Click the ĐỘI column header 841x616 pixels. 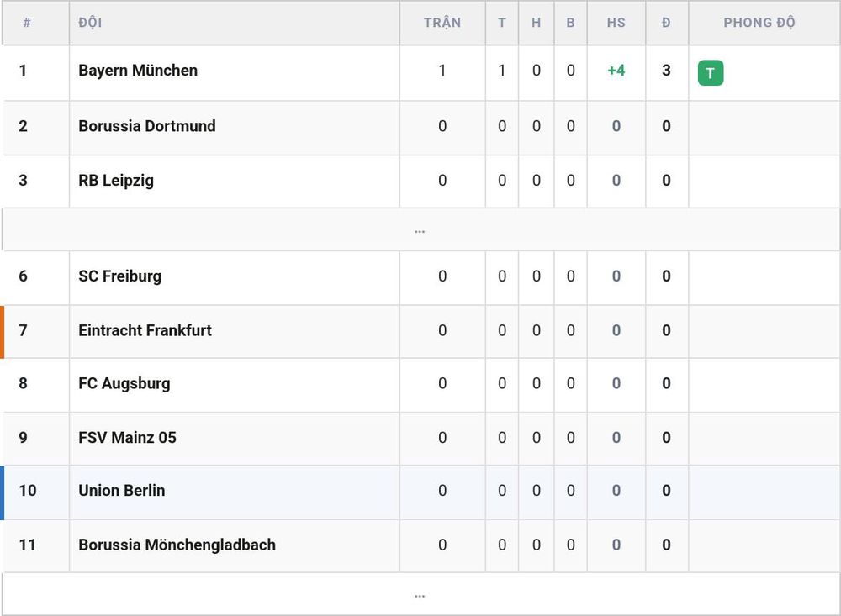90,23
